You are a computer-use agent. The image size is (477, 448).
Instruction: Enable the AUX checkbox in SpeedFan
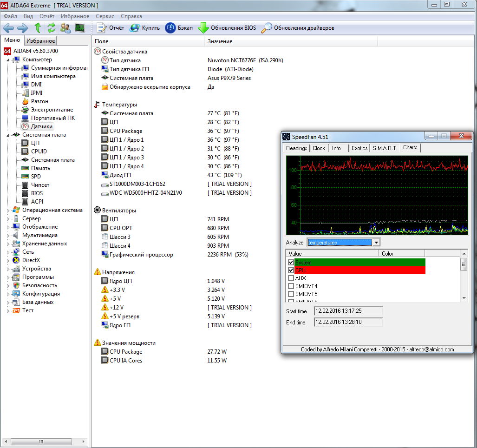click(x=291, y=278)
